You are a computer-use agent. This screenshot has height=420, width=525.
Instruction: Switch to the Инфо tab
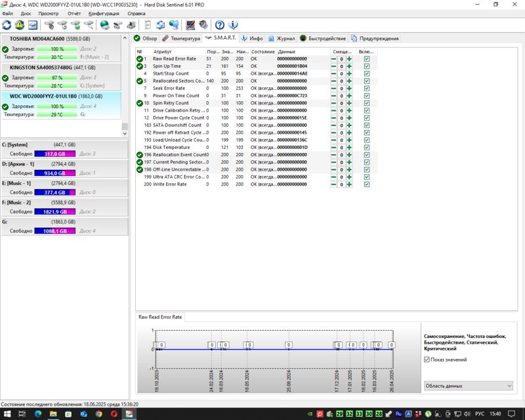point(253,38)
